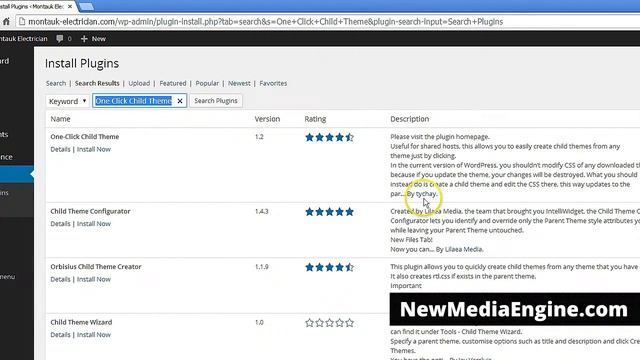
Task: Click the tychay author link
Action: pos(426,194)
